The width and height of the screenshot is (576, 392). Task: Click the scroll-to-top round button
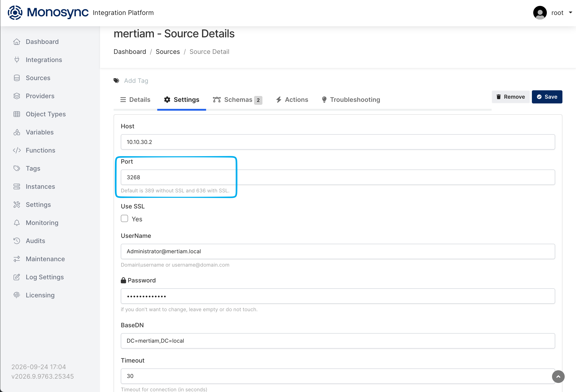click(558, 377)
